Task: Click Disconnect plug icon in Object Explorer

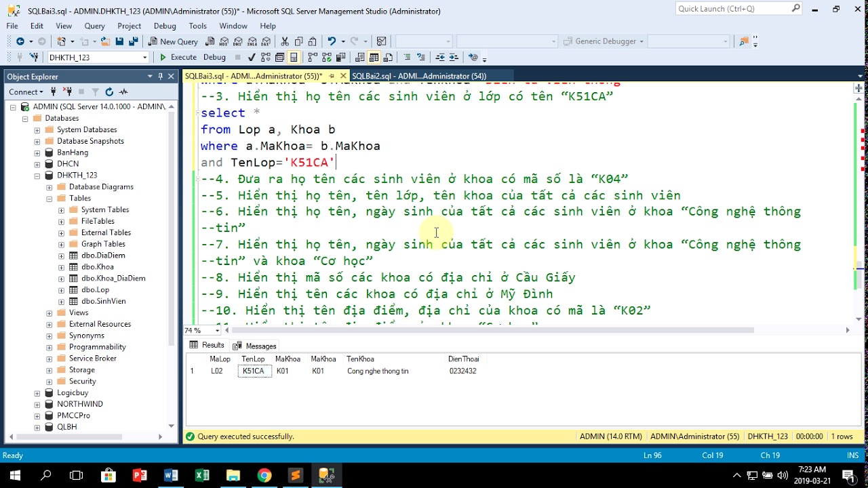Action: point(67,91)
